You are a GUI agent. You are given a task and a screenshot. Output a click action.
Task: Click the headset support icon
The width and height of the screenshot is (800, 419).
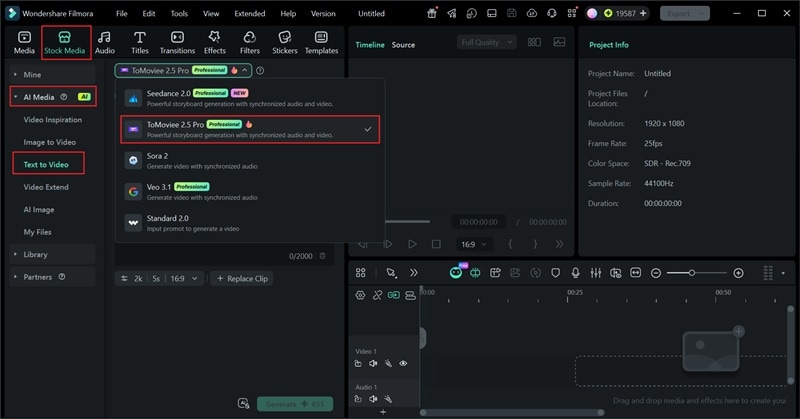552,13
